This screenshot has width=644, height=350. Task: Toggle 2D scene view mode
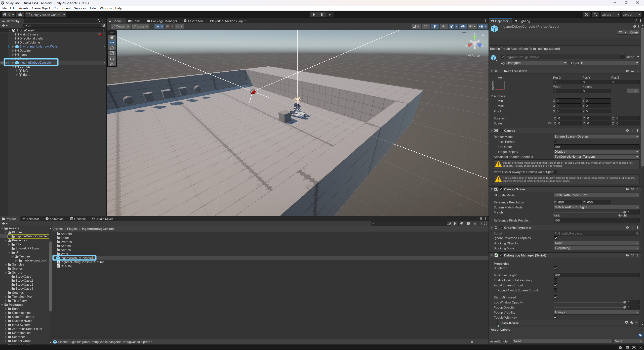425,26
